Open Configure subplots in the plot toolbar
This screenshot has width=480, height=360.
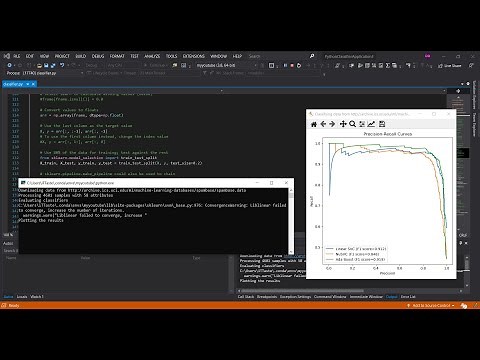pyautogui.click(x=362, y=124)
